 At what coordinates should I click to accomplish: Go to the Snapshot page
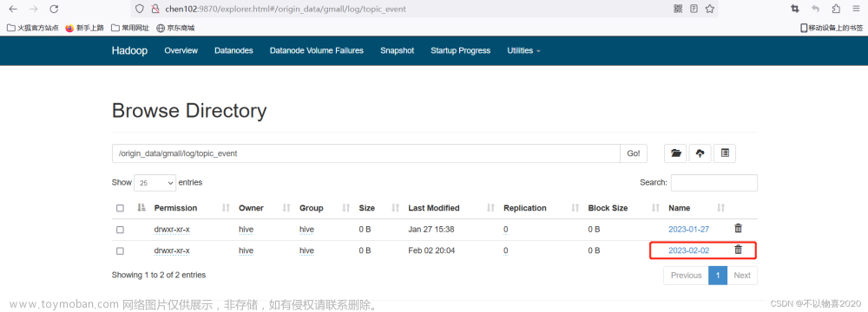click(x=397, y=50)
